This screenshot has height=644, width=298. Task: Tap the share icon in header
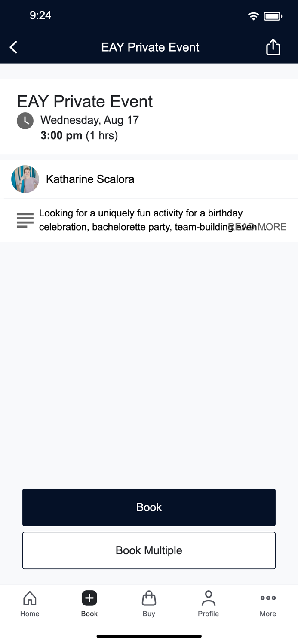coord(273,47)
